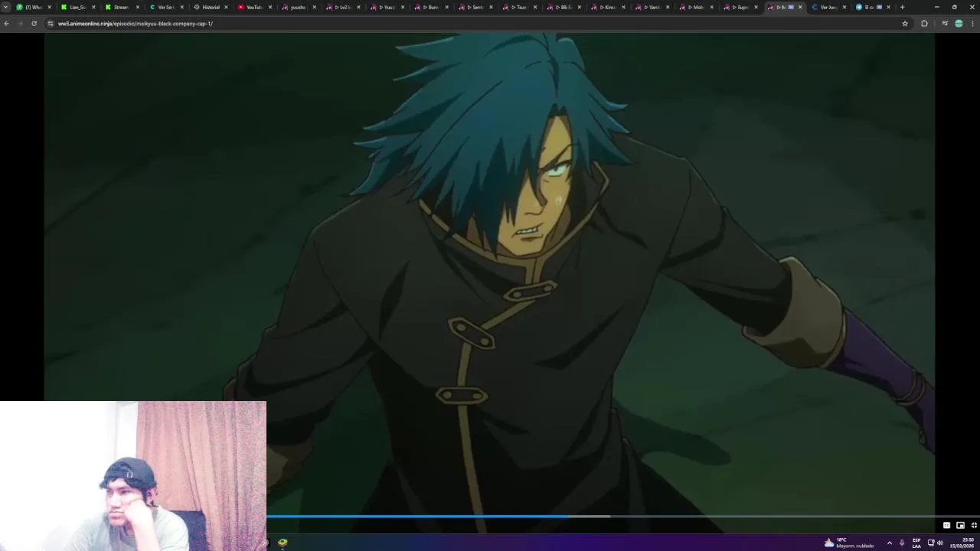Expand the tab search dropdown
This screenshot has width=980, height=551.
[6, 7]
